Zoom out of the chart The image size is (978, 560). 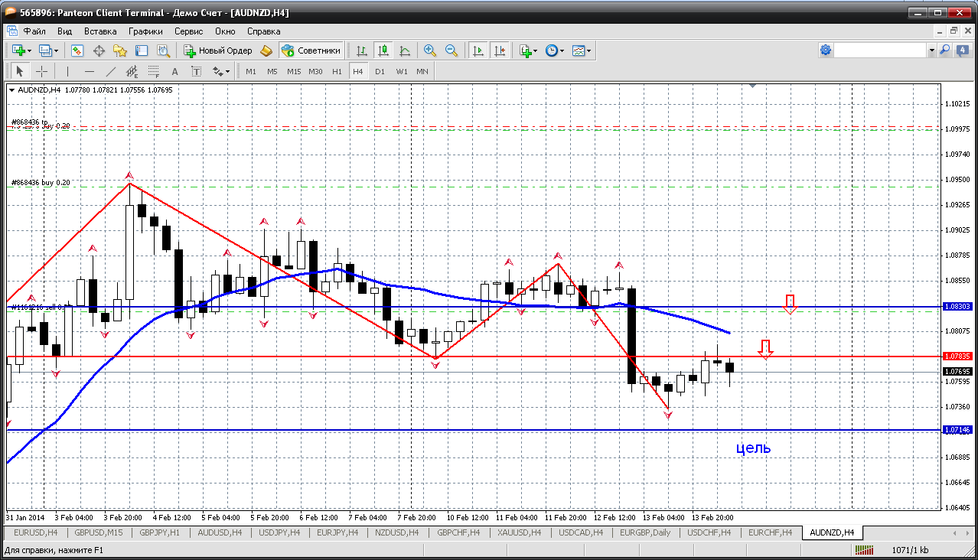[452, 50]
